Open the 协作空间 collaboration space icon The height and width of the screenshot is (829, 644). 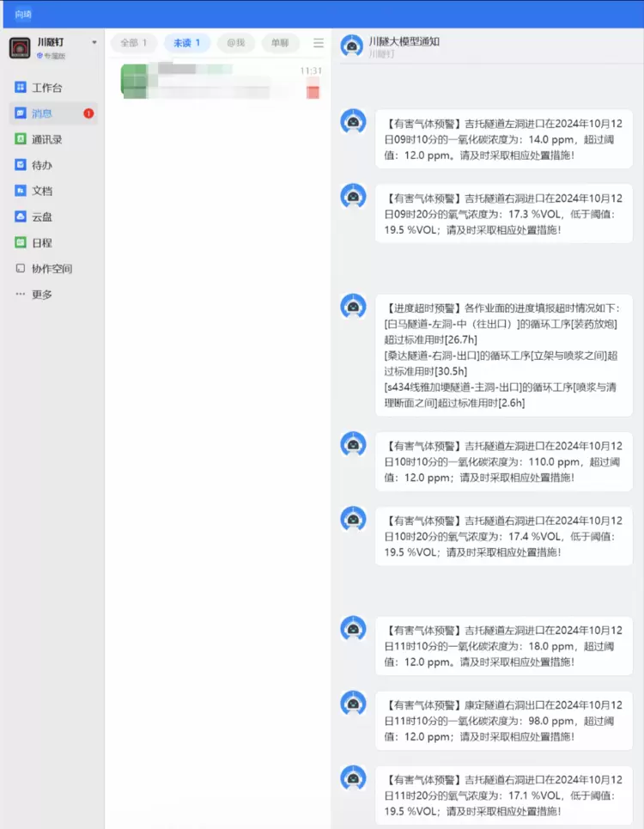[21, 268]
